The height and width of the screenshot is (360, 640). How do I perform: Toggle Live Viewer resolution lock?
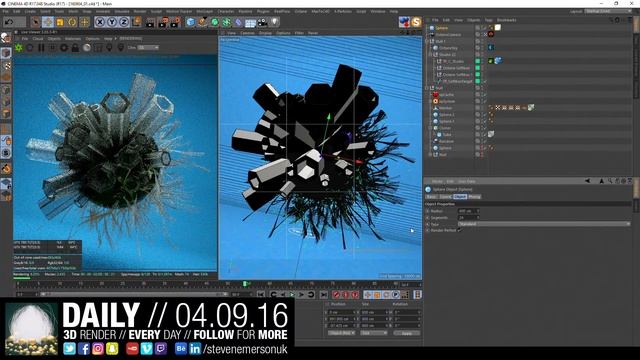tap(75, 48)
